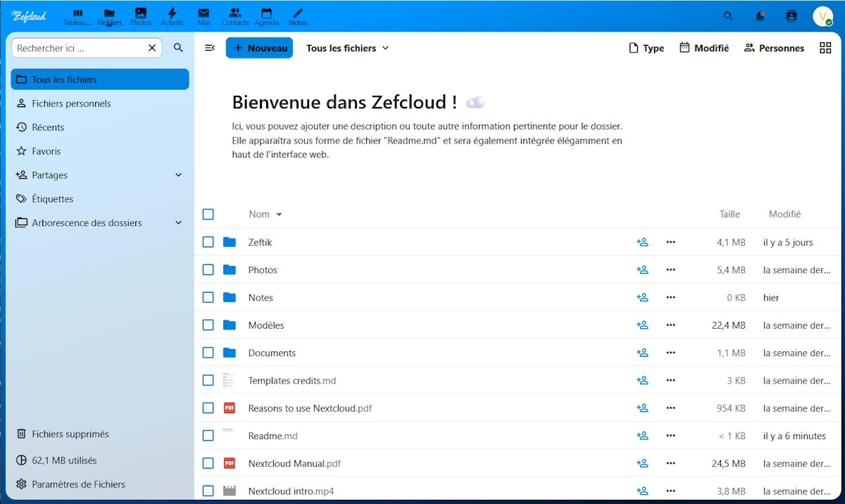Open the Photos app icon in top bar
Viewport: 845px width, 504px height.
pyautogui.click(x=141, y=17)
